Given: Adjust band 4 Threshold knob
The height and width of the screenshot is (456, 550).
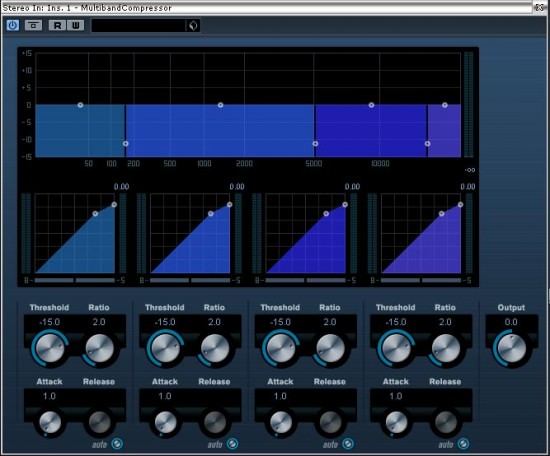Looking at the screenshot, I should (x=396, y=348).
